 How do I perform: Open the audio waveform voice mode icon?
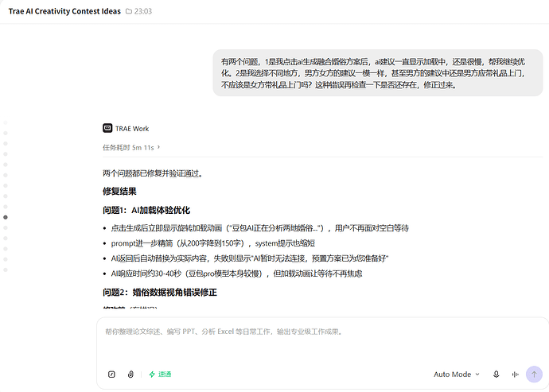(x=515, y=375)
